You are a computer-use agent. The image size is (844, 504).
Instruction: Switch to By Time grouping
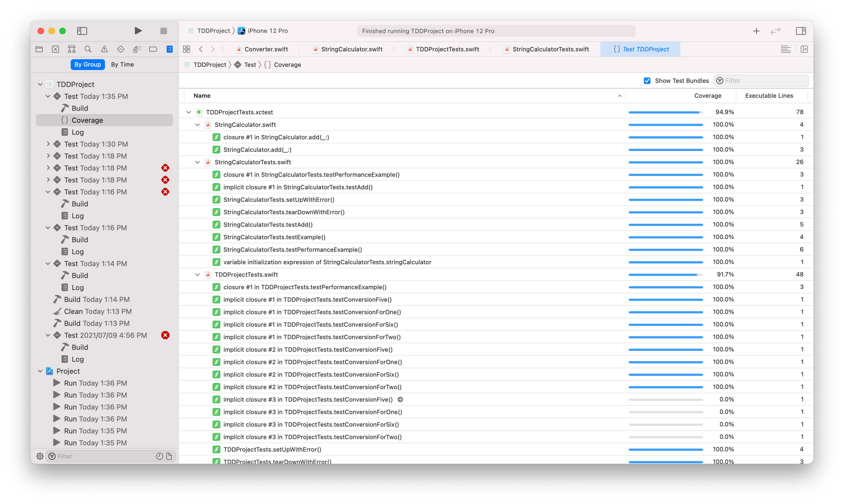[122, 64]
